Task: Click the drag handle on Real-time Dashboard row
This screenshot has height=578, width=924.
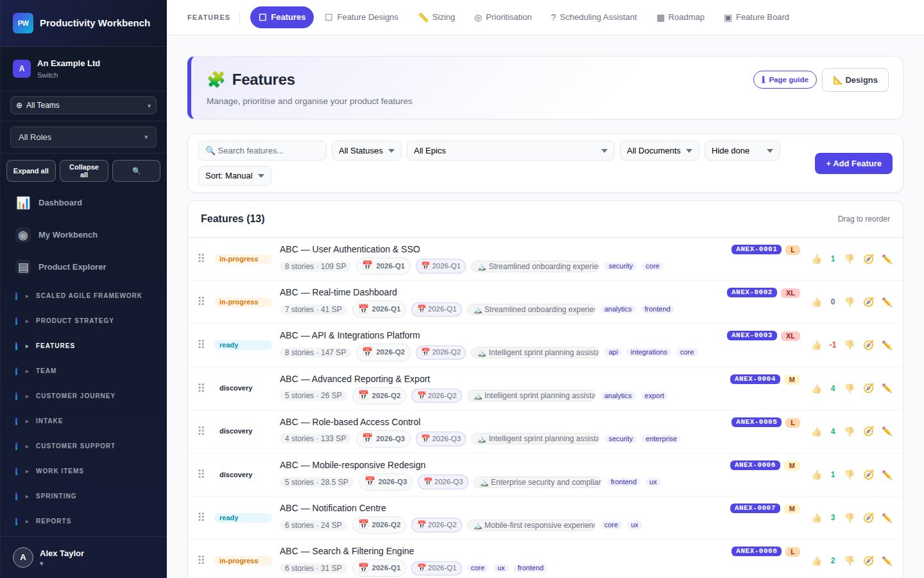Action: (201, 301)
